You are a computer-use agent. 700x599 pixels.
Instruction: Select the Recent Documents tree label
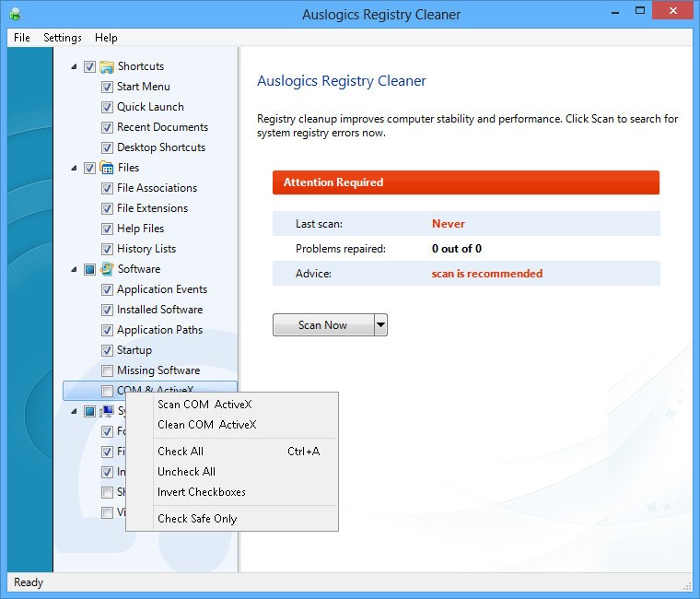pyautogui.click(x=162, y=127)
